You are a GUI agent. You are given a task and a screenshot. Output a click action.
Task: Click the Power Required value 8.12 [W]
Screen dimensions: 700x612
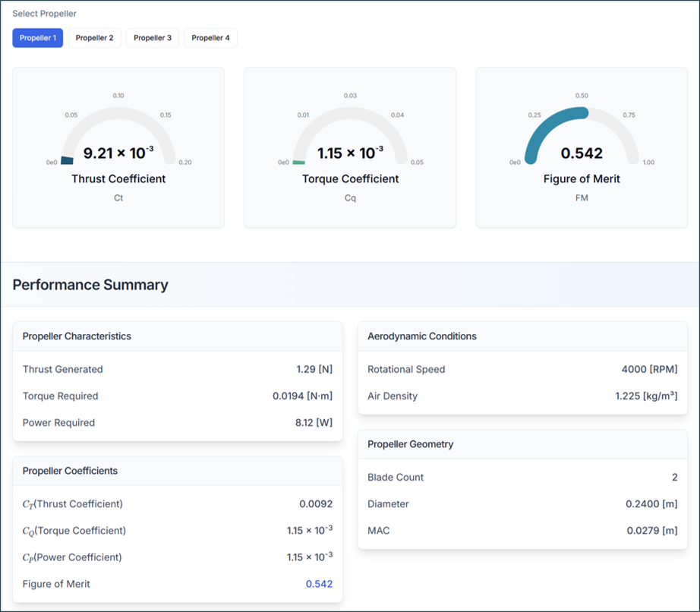[314, 423]
